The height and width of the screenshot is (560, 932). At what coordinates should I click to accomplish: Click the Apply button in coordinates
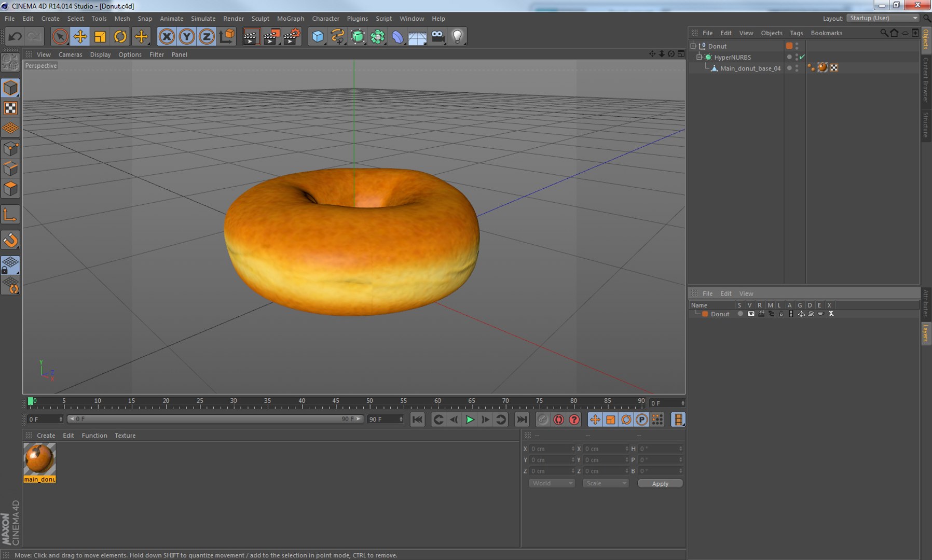(660, 483)
